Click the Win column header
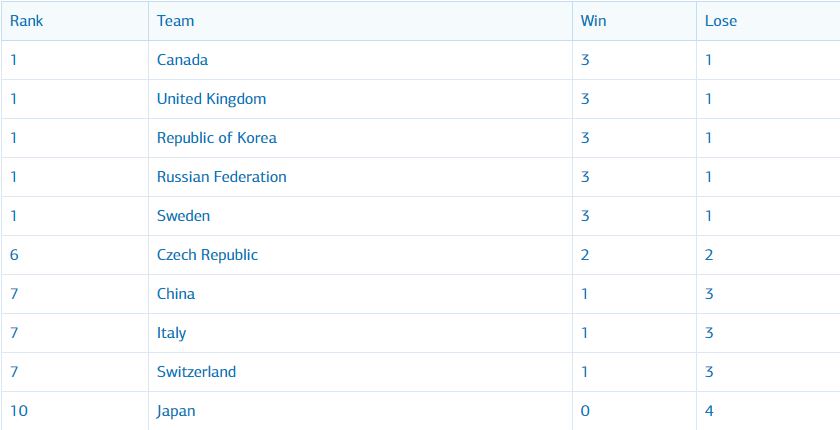The image size is (840, 430). pyautogui.click(x=594, y=20)
